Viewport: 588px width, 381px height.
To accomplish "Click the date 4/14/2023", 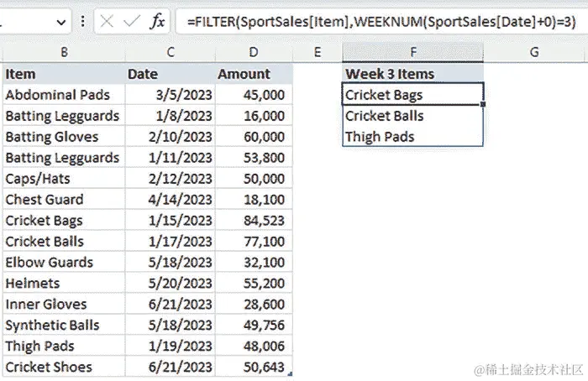I will (171, 200).
